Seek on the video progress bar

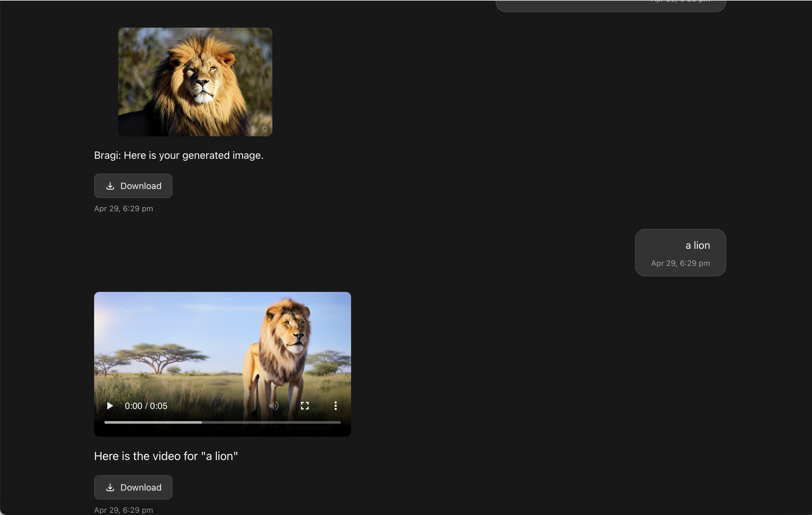coord(223,422)
